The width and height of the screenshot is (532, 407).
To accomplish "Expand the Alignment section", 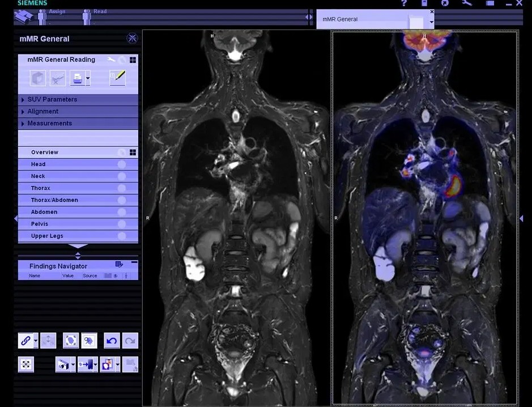I will coord(78,111).
